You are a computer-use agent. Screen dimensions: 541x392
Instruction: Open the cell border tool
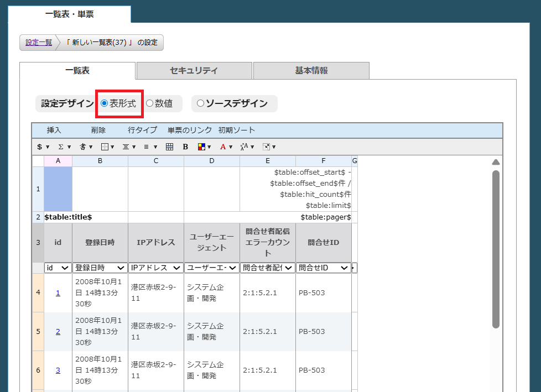(x=107, y=147)
